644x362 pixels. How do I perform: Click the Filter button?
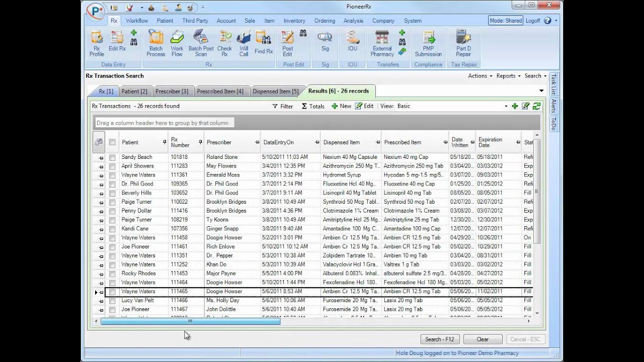pos(283,106)
